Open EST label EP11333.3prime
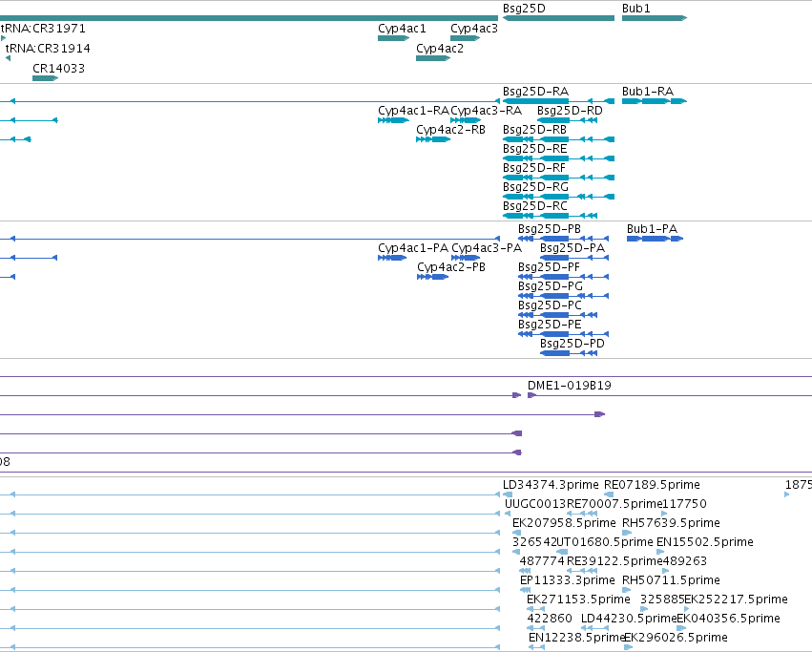This screenshot has height=652, width=812. pos(568,580)
